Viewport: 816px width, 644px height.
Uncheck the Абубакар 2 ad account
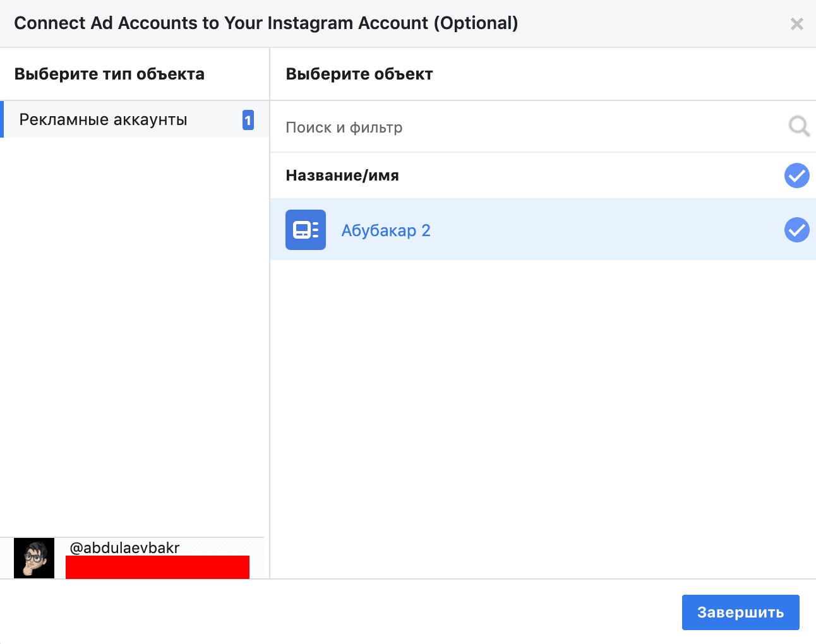tap(796, 230)
